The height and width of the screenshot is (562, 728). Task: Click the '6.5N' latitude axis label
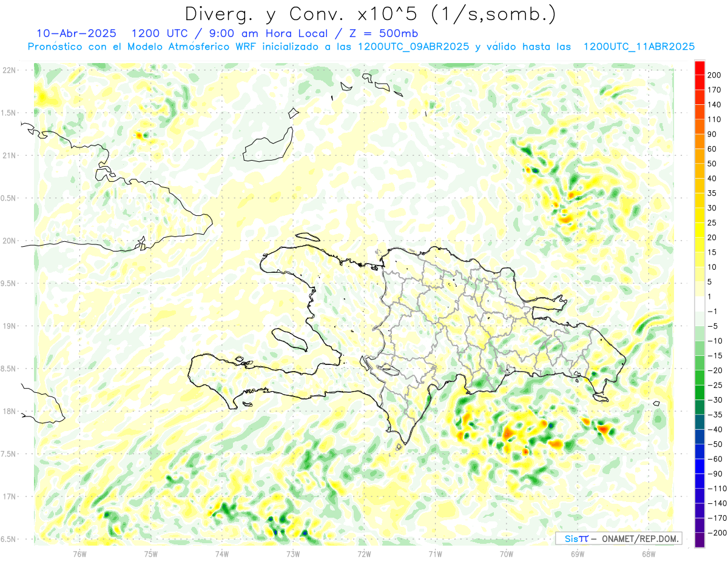click(9, 539)
